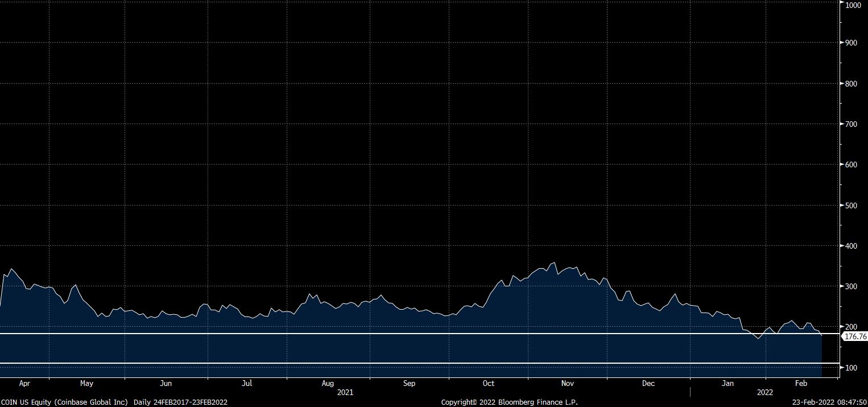Click the 1000 y-axis label
This screenshot has width=868, height=407.
tap(853, 5)
